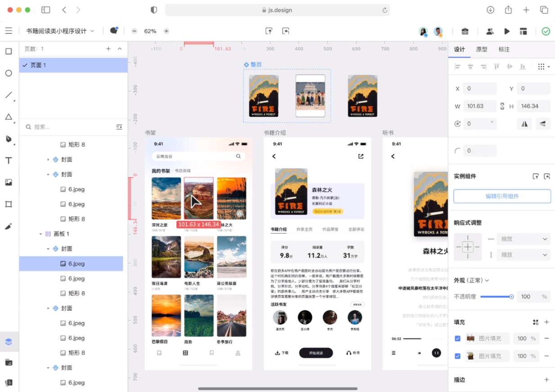The height and width of the screenshot is (392, 555).
Task: Uncheck the second image fill checkbox
Action: tap(458, 356)
